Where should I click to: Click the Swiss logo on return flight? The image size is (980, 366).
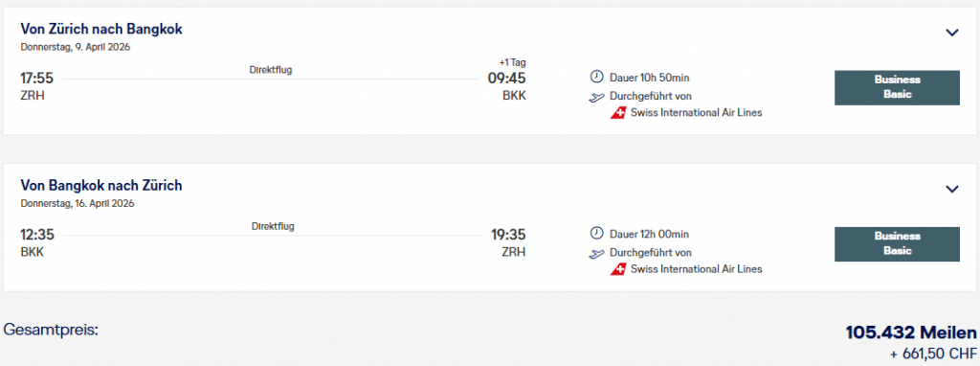point(617,269)
